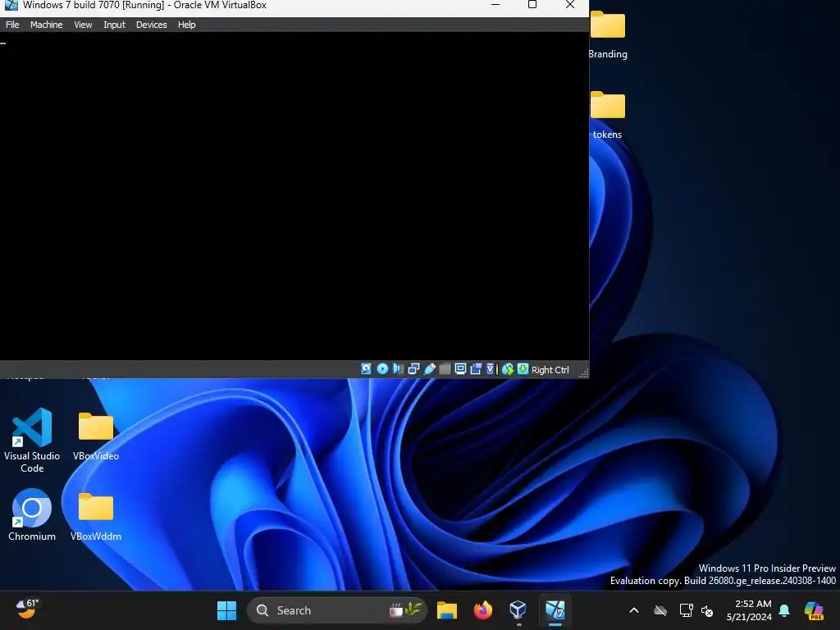Select the VBoxVideo folder

(96, 436)
